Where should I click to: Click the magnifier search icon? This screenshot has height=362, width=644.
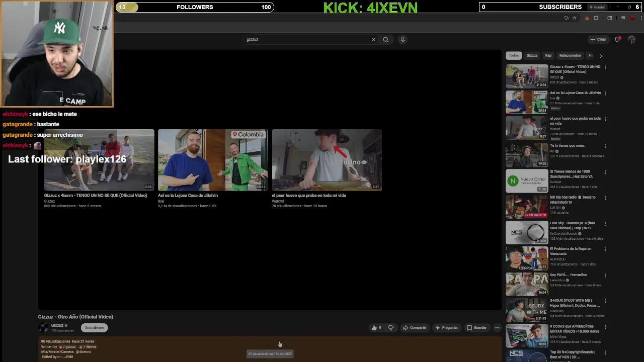pos(386,39)
